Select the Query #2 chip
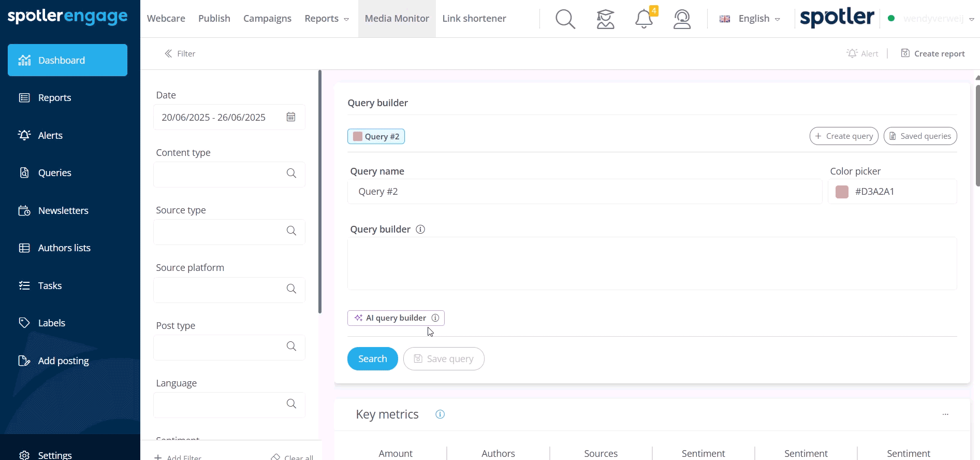 tap(376, 136)
